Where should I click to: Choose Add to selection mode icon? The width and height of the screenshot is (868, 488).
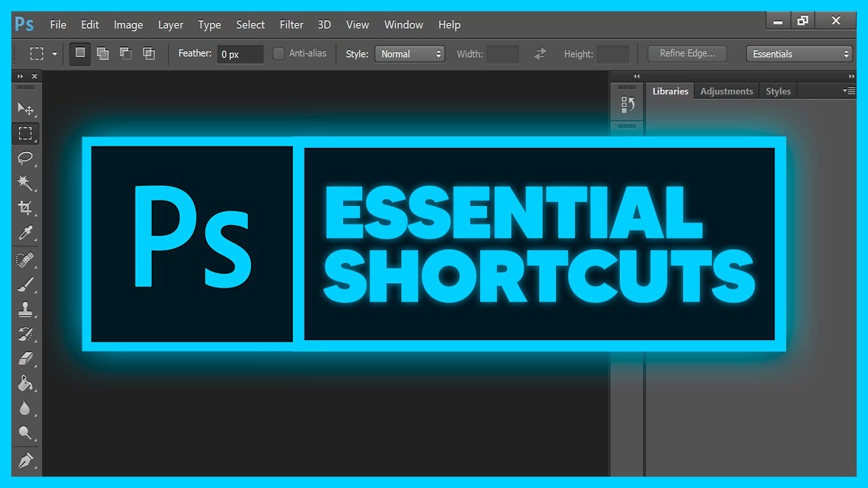(x=102, y=54)
